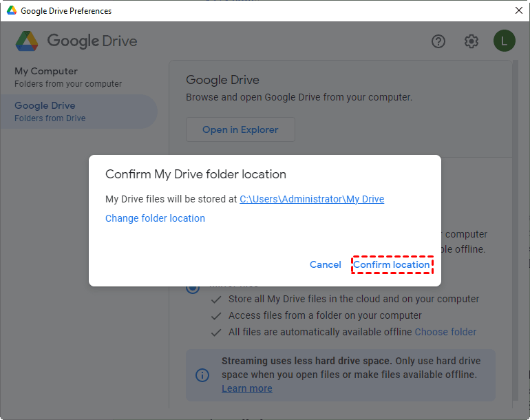This screenshot has height=420, width=530.
Task: Click checkmark beside 'Access files from a folder'
Action: click(x=216, y=316)
